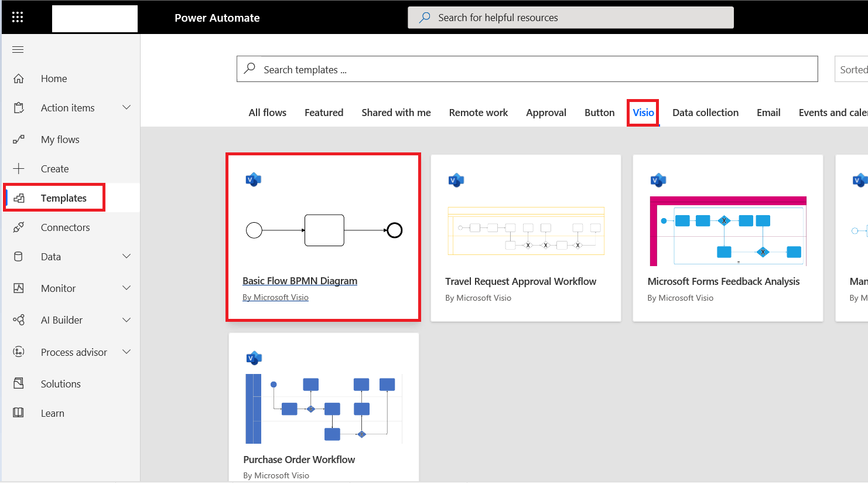
Task: Click the Search templates input field
Action: click(527, 69)
